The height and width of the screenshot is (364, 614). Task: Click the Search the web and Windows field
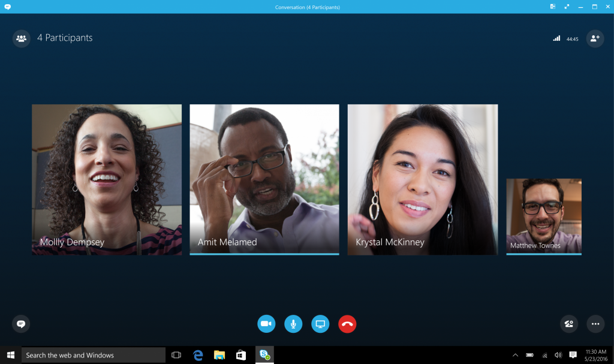click(93, 354)
